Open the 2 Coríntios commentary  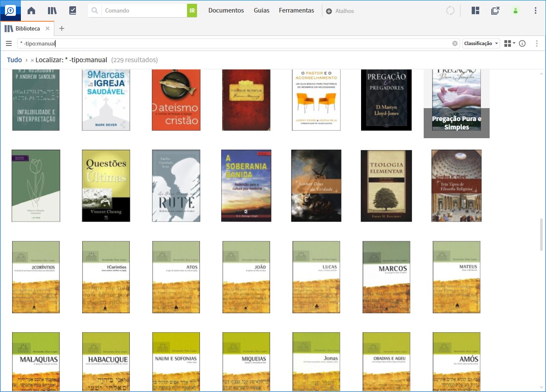click(x=36, y=277)
